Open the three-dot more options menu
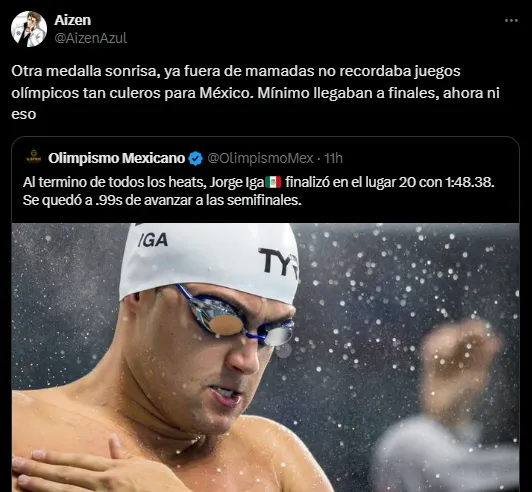 (511, 21)
